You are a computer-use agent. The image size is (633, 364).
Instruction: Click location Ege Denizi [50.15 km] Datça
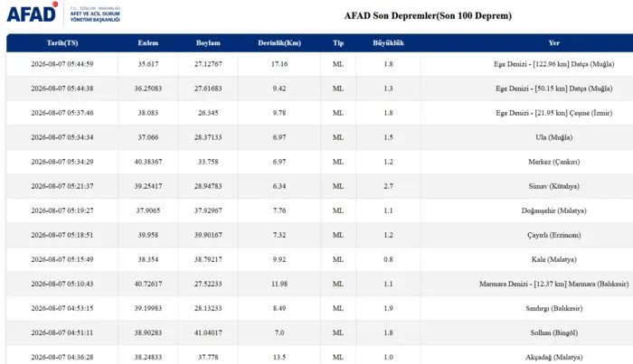(553, 89)
